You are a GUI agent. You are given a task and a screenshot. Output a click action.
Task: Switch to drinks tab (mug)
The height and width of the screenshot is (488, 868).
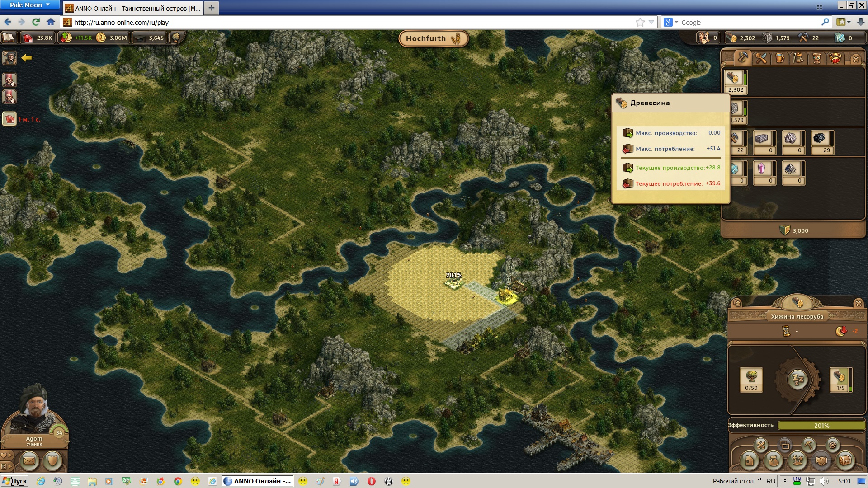coord(780,58)
